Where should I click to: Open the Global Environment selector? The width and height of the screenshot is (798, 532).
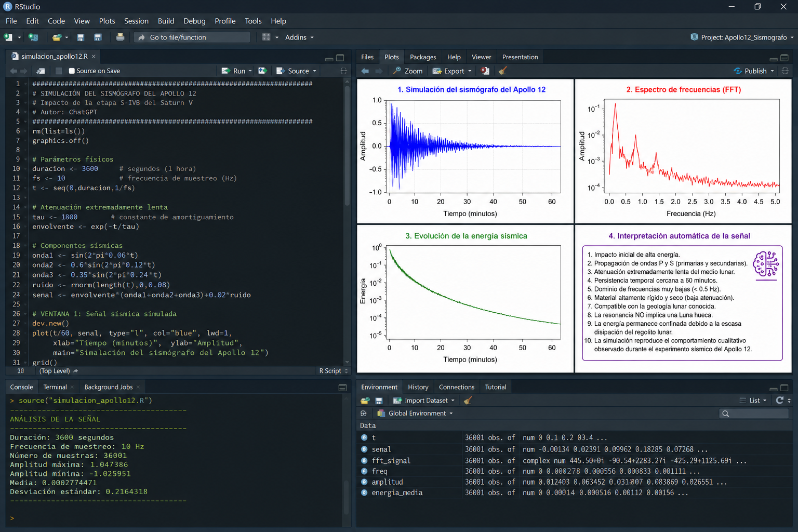click(x=415, y=414)
